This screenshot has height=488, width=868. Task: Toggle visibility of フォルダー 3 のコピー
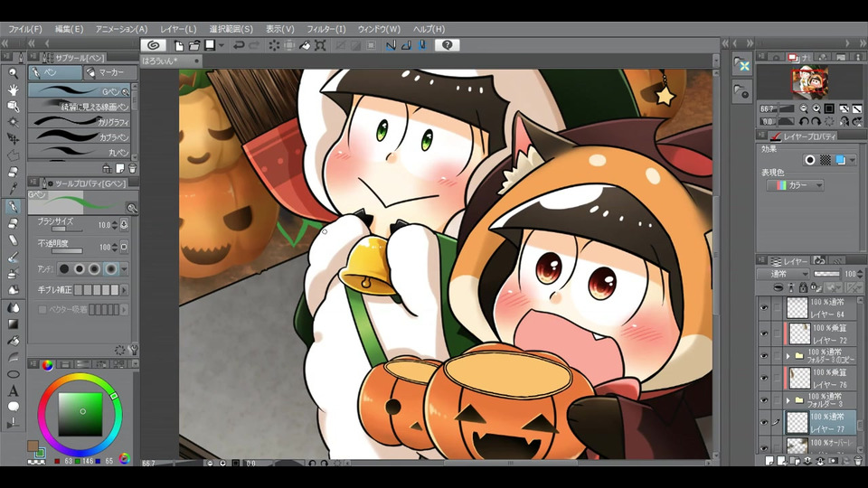764,356
